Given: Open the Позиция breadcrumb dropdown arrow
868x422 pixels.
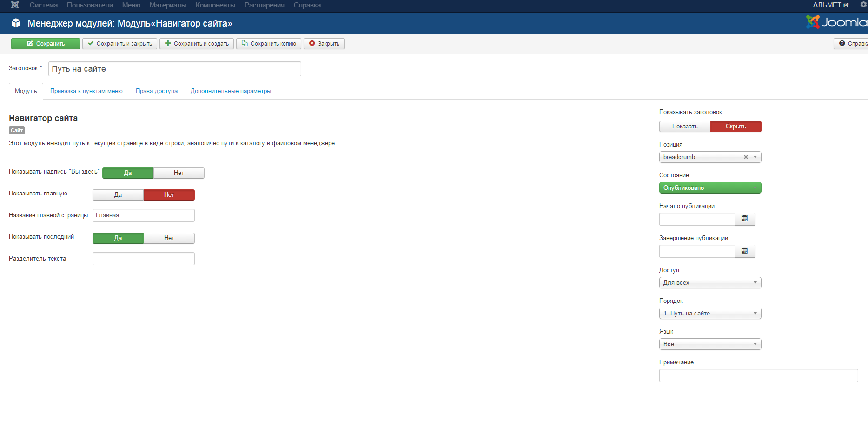Looking at the screenshot, I should (x=755, y=157).
